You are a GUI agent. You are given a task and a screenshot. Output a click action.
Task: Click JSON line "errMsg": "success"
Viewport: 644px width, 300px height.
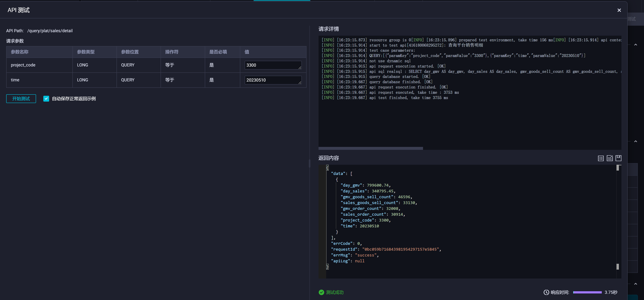pyautogui.click(x=355, y=255)
